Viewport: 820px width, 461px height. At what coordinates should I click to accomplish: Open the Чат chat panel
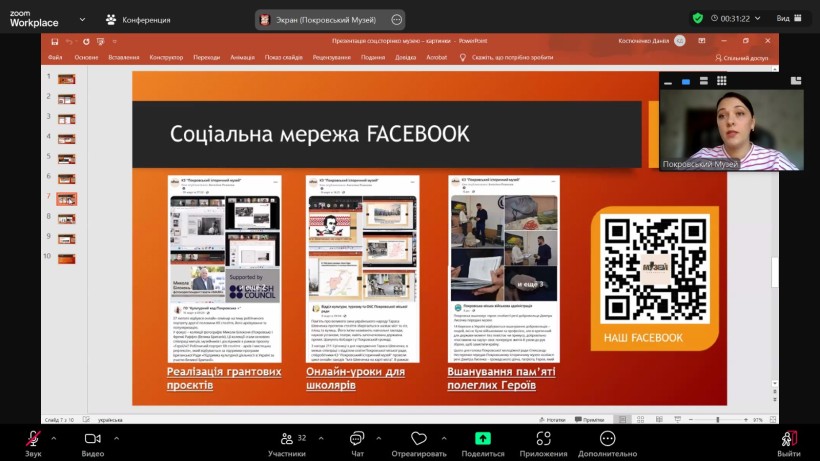pyautogui.click(x=357, y=444)
